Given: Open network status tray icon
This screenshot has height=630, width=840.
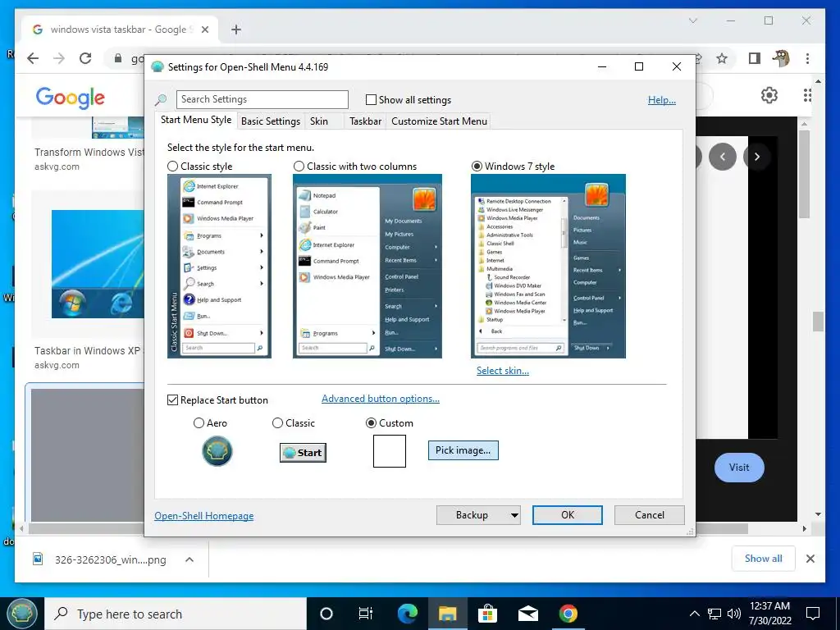Looking at the screenshot, I should [714, 614].
